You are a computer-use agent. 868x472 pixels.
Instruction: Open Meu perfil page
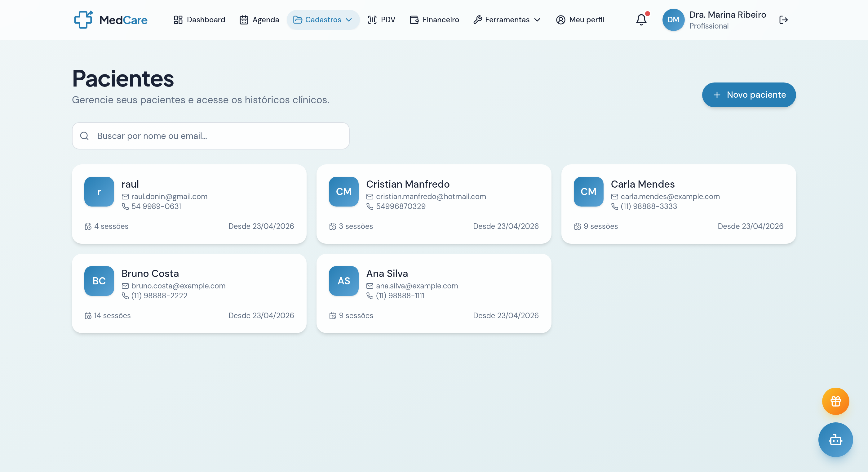click(x=580, y=20)
